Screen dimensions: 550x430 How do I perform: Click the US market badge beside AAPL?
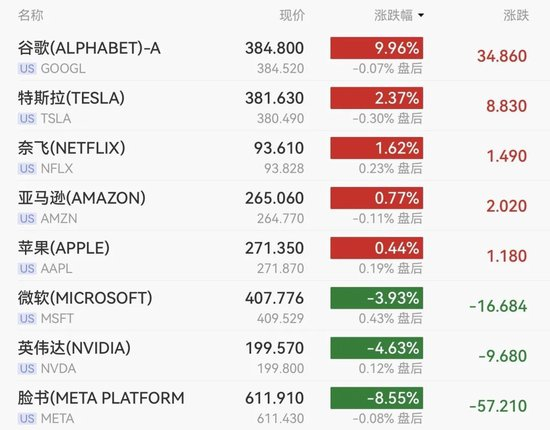tap(27, 269)
